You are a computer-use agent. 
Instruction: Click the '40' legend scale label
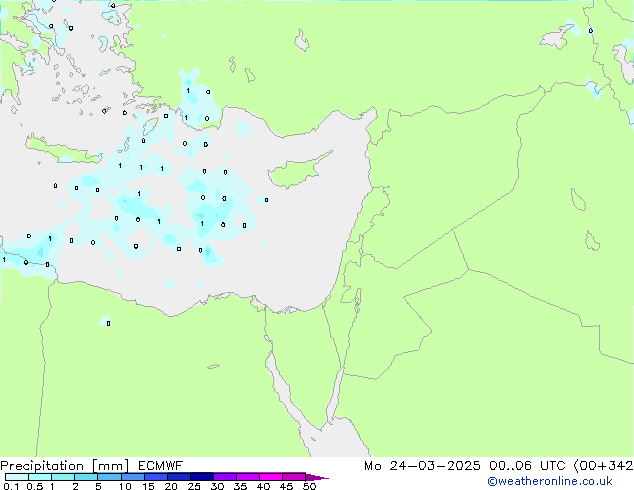click(263, 486)
